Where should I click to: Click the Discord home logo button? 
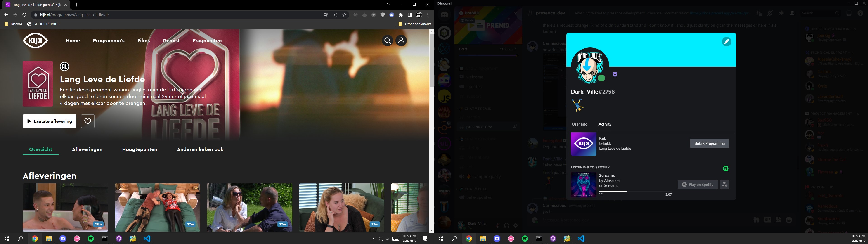tap(445, 15)
